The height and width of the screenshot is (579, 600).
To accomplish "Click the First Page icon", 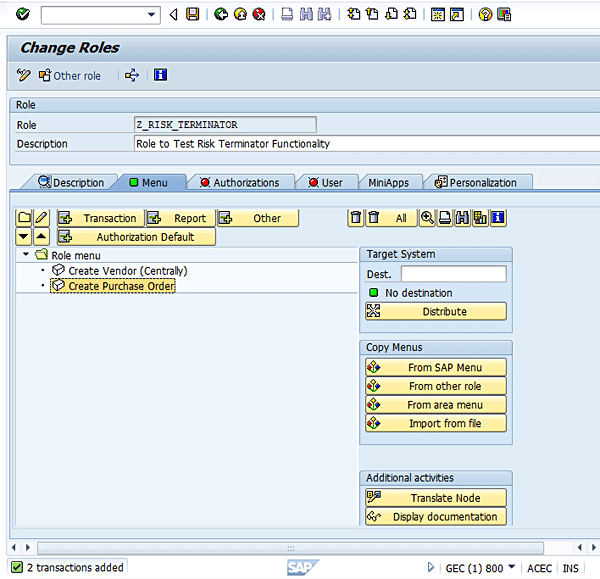I will point(353,15).
